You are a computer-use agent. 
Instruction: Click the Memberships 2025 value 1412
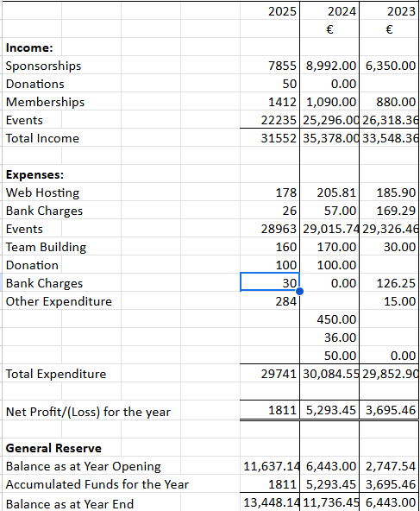(270, 102)
